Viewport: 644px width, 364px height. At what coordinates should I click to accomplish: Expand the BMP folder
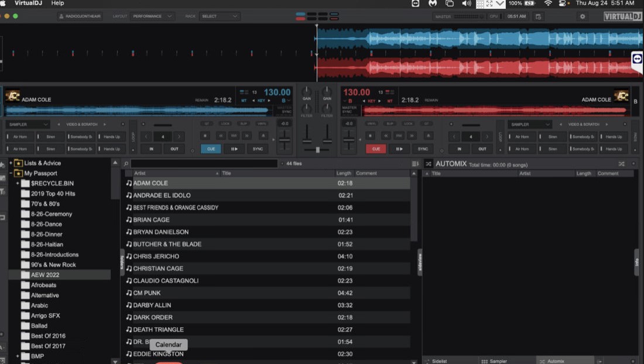coord(18,356)
